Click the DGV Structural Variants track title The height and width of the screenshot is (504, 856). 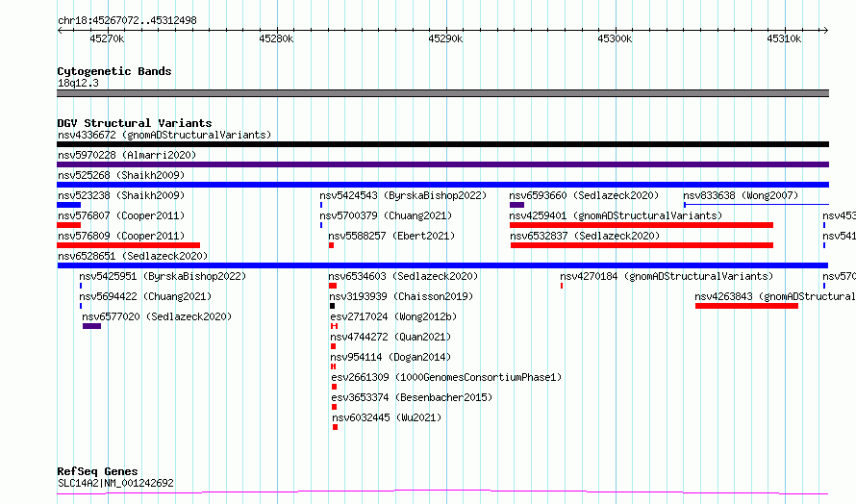pyautogui.click(x=135, y=123)
